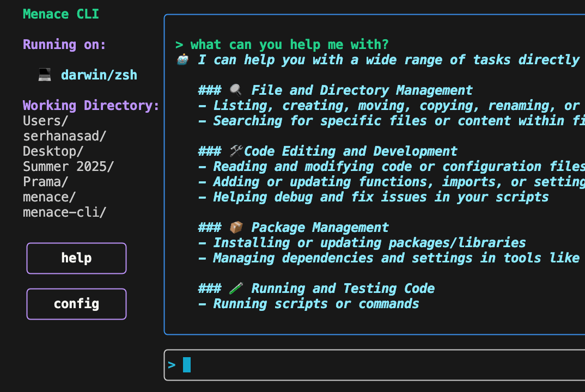Viewport: 585px width, 392px height.
Task: Click the 'Helping debug and fix issues' line
Action: pyautogui.click(x=373, y=197)
